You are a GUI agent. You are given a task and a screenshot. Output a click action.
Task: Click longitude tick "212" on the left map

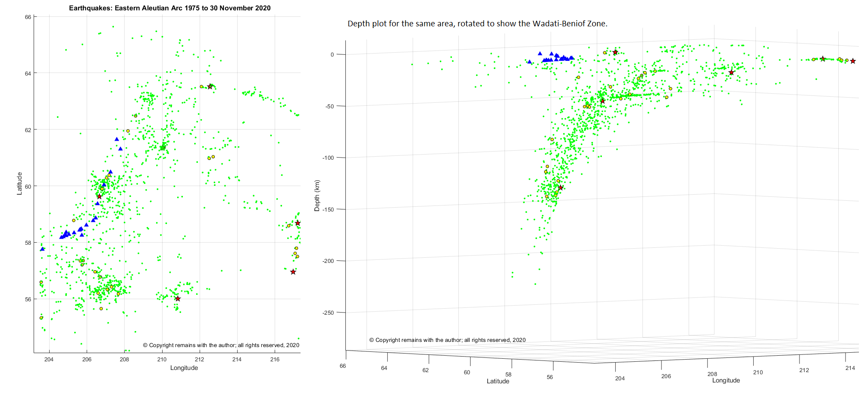[199, 359]
